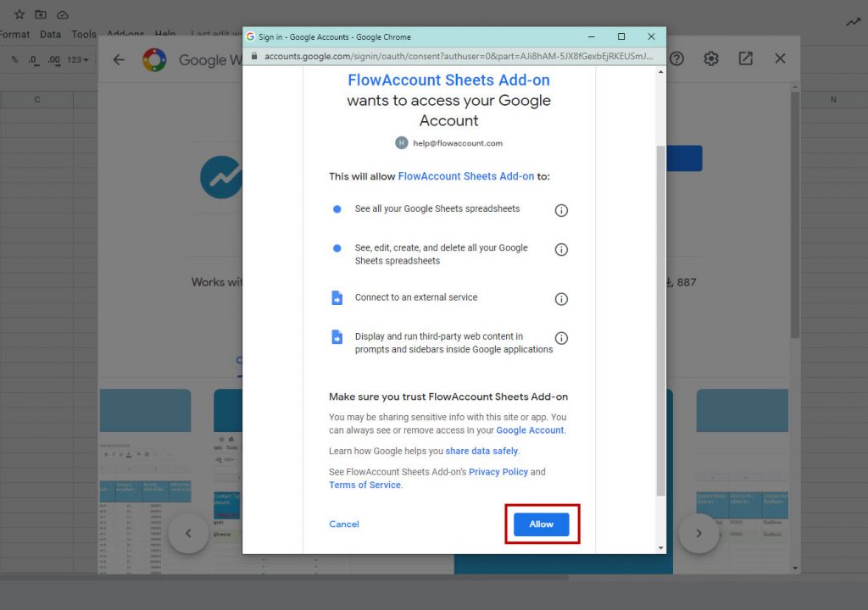868x610 pixels.
Task: Click the Allow button
Action: pos(541,524)
